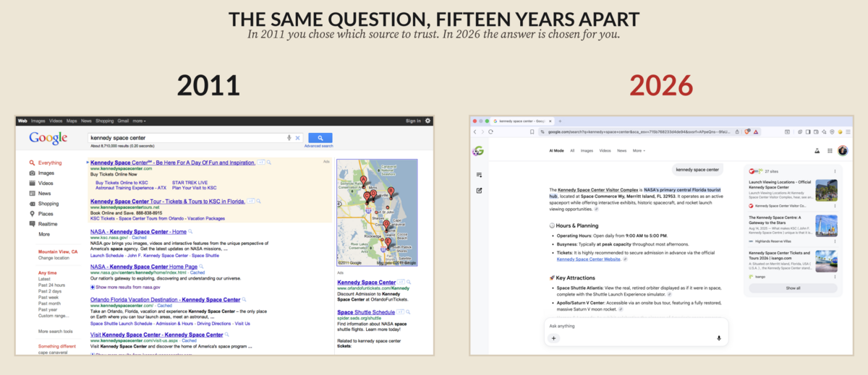This screenshot has width=868, height=375.
Task: Reload the page in the 2026 browser
Action: pos(491,132)
